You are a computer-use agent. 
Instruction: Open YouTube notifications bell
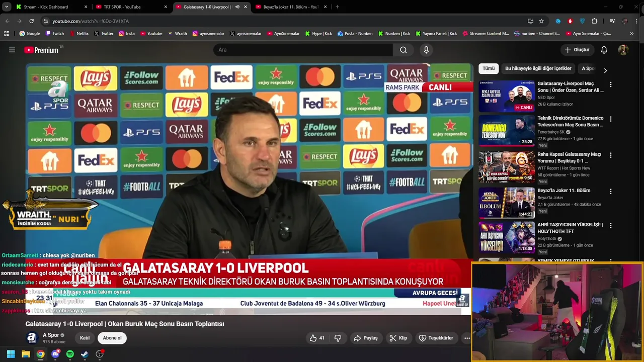point(604,50)
